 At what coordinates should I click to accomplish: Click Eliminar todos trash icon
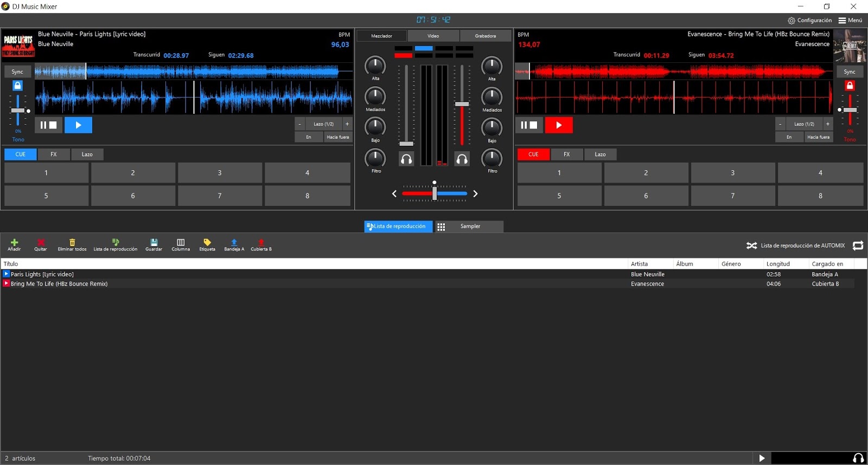coord(72,245)
